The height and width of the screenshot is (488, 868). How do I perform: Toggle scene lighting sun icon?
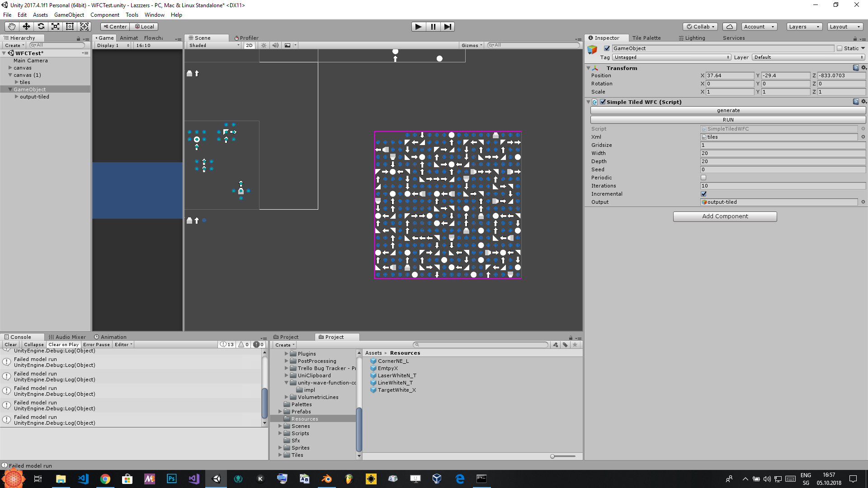[x=264, y=45]
